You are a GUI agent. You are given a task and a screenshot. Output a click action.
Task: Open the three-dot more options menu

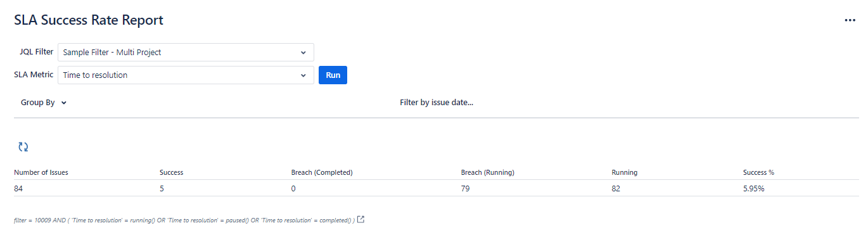(x=850, y=20)
